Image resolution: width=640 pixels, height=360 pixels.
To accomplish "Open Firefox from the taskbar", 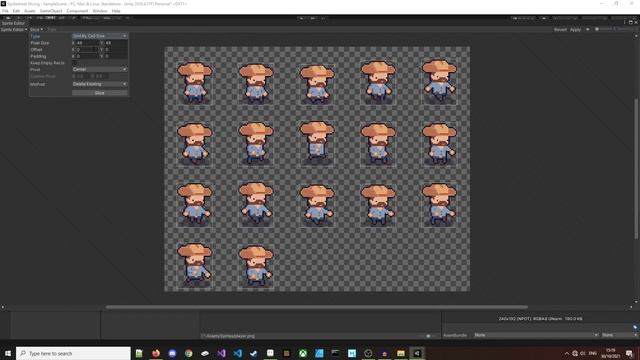I will (156, 353).
